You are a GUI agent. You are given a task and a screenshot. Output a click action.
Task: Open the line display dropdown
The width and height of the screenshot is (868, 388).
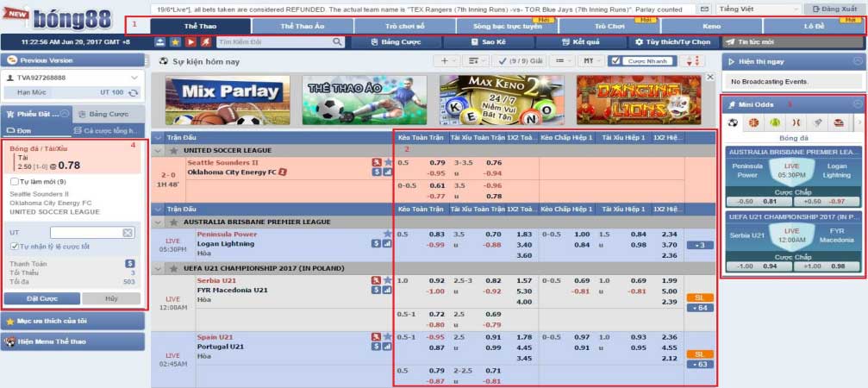563,61
